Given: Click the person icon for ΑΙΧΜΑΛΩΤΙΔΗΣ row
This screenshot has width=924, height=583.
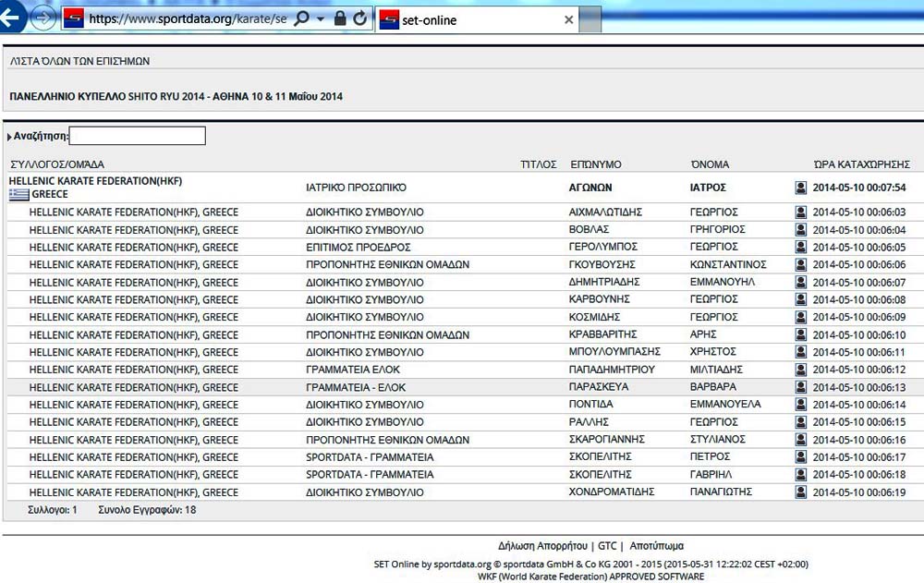Looking at the screenshot, I should coord(800,213).
